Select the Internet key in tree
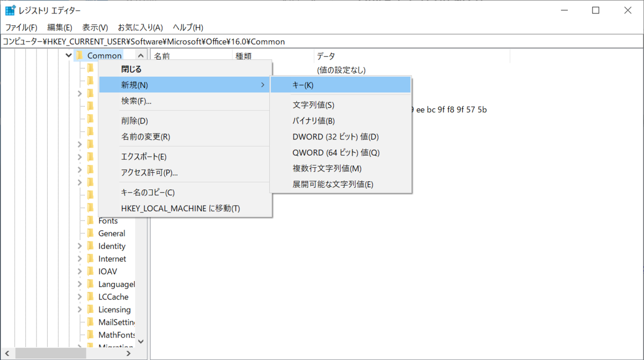The height and width of the screenshot is (360, 644). tap(112, 259)
